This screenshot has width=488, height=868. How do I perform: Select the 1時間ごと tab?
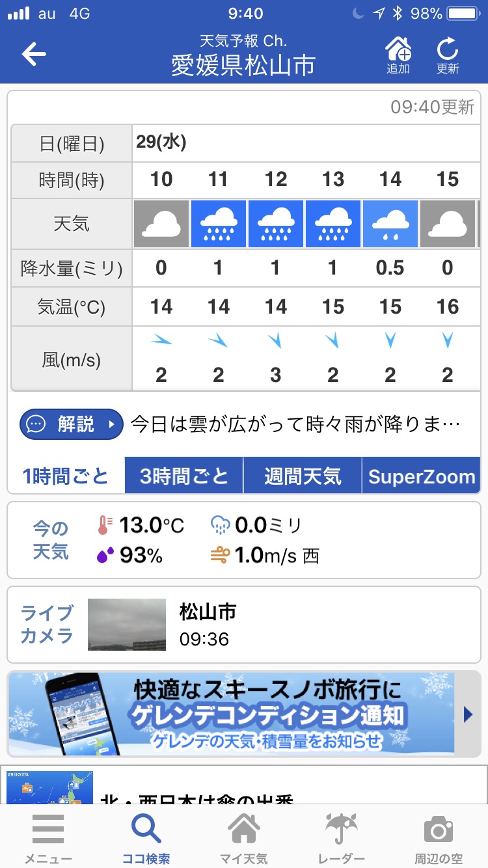click(x=66, y=476)
